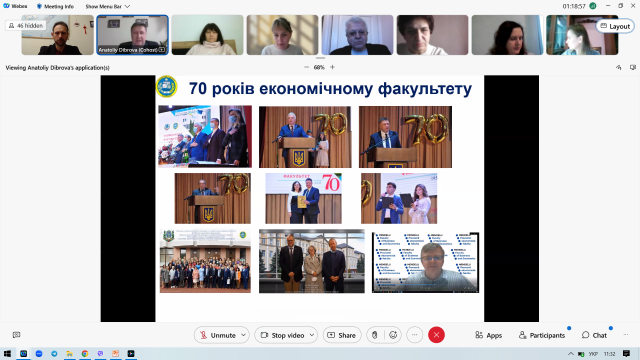Screen dimensions: 640x360
Task: Open More options ellipsis in control bar
Action: coord(415,335)
